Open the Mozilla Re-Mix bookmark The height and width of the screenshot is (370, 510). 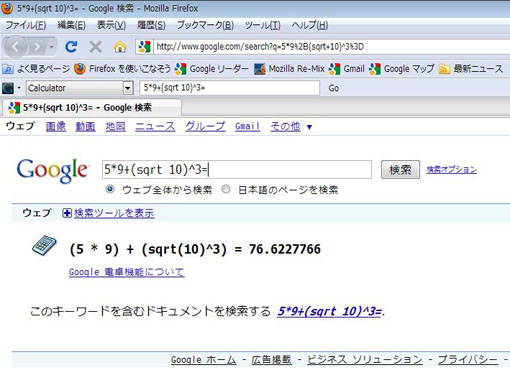coord(289,69)
